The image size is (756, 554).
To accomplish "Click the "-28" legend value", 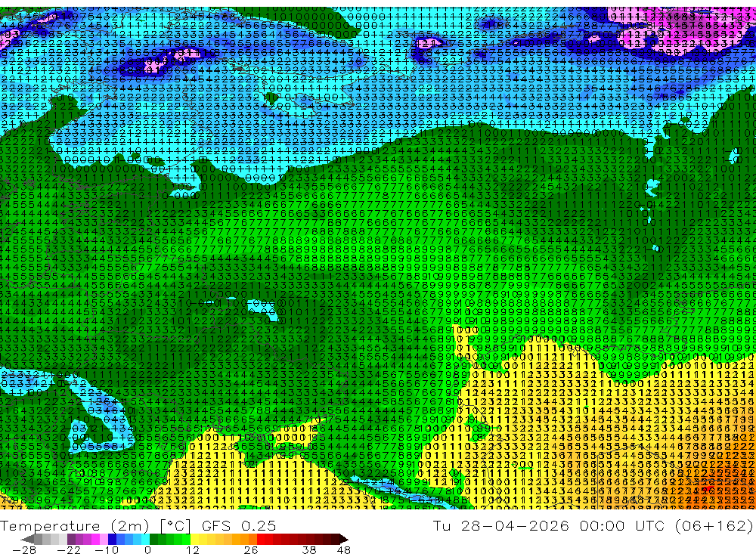I will point(24,550).
